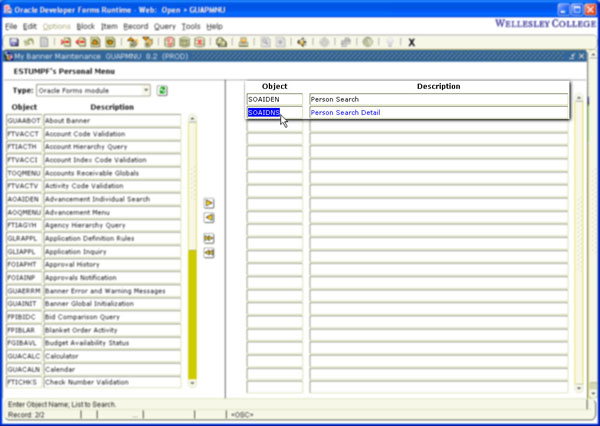
Task: Open the File menu
Action: [11, 26]
